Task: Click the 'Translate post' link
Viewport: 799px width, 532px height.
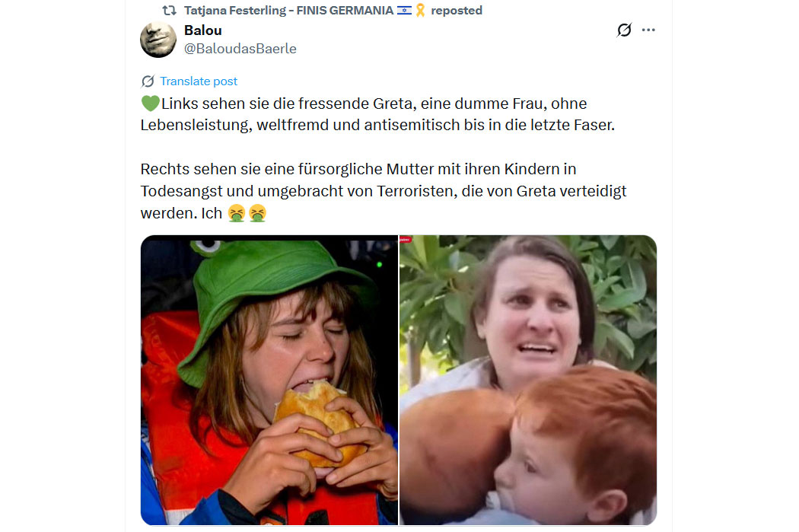Action: 199,81
